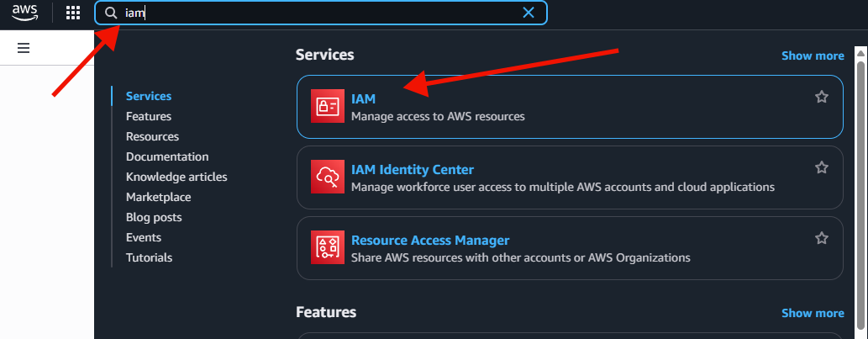Click inside the search input field
This screenshot has height=339, width=868.
point(321,13)
